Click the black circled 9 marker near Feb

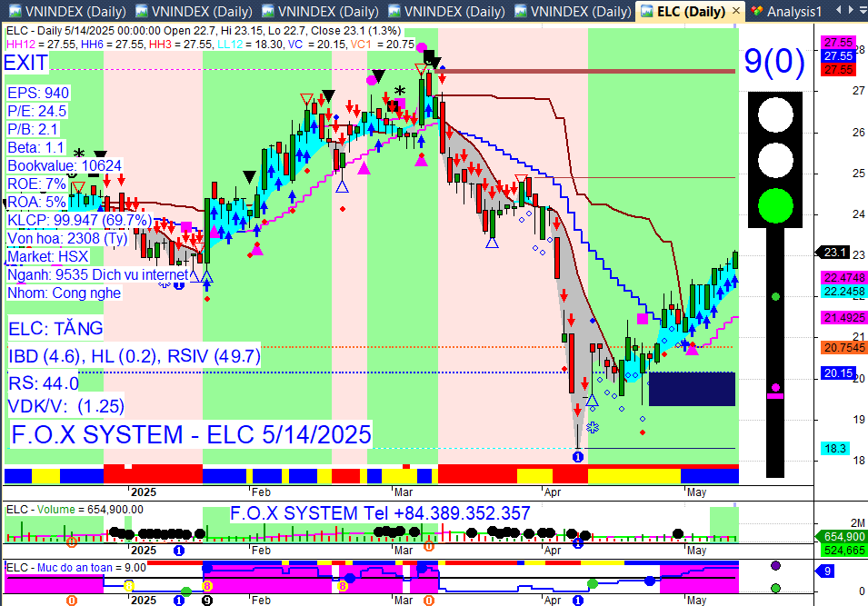coord(207,600)
